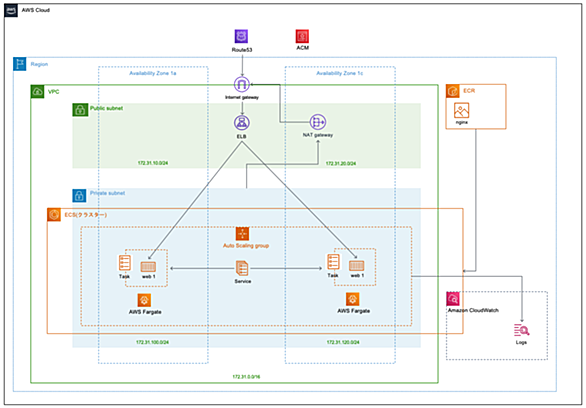Select the CloudWatch Logs icon
Image resolution: width=586 pixels, height=408 pixels.
(521, 330)
